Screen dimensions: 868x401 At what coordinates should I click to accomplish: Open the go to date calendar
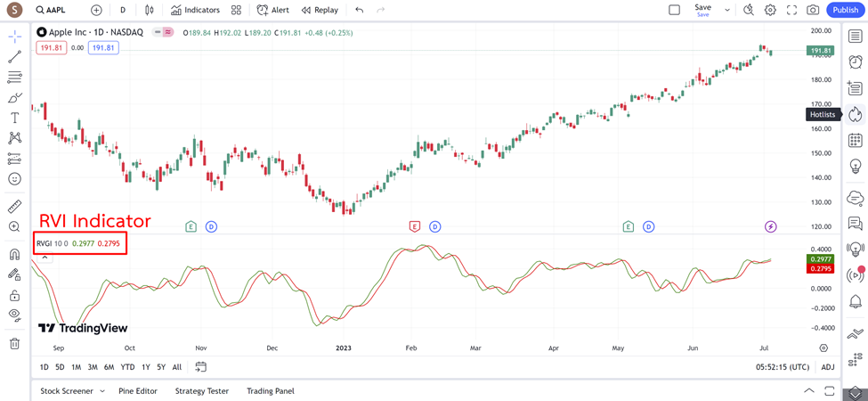(x=201, y=366)
